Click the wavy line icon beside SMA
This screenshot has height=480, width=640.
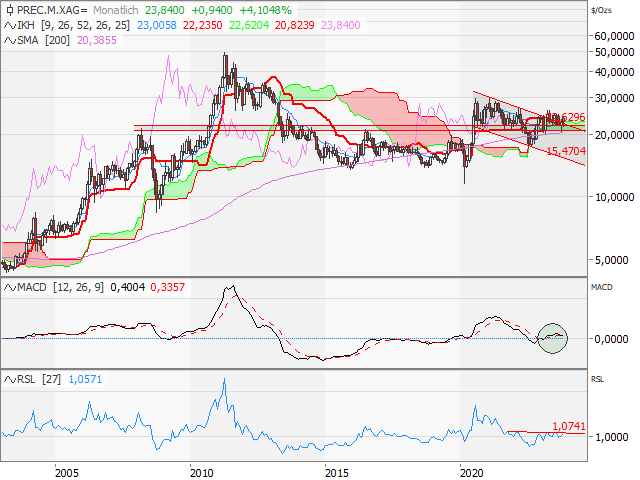(x=10, y=40)
